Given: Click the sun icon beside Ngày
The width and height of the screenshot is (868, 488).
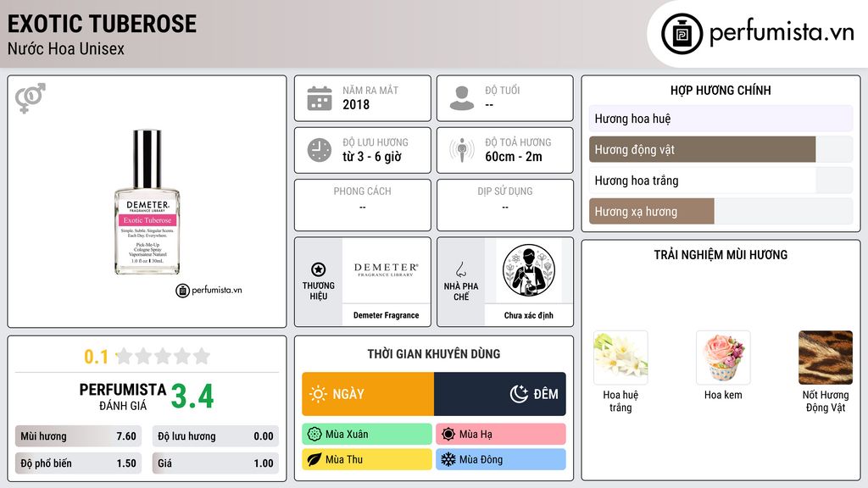Looking at the screenshot, I should (319, 394).
